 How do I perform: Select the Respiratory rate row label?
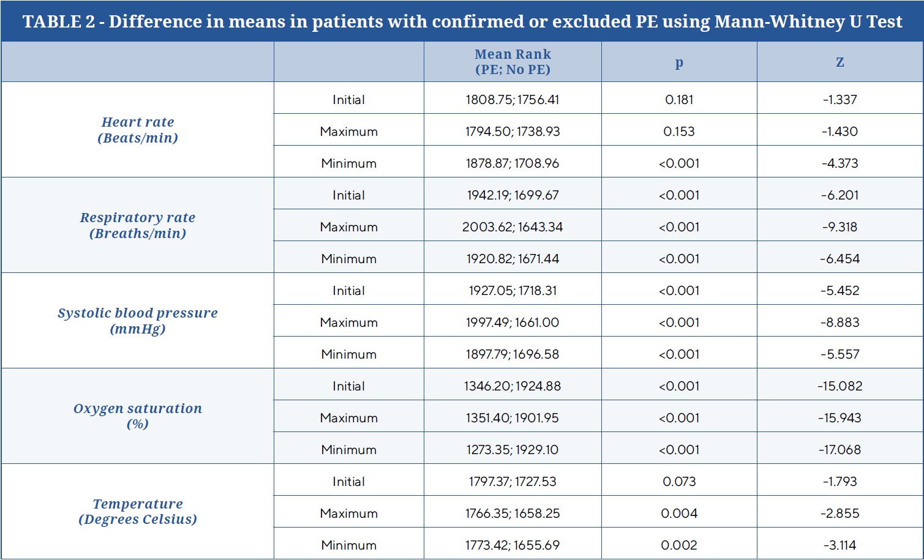tap(138, 225)
